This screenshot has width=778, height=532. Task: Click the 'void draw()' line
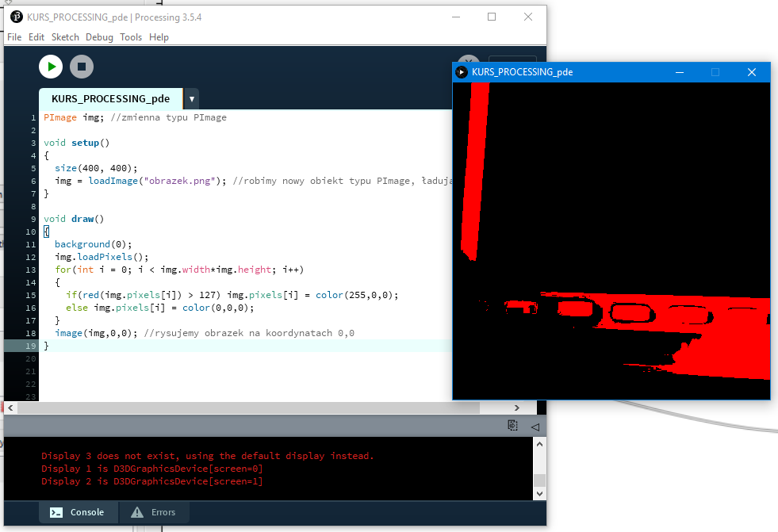click(74, 219)
